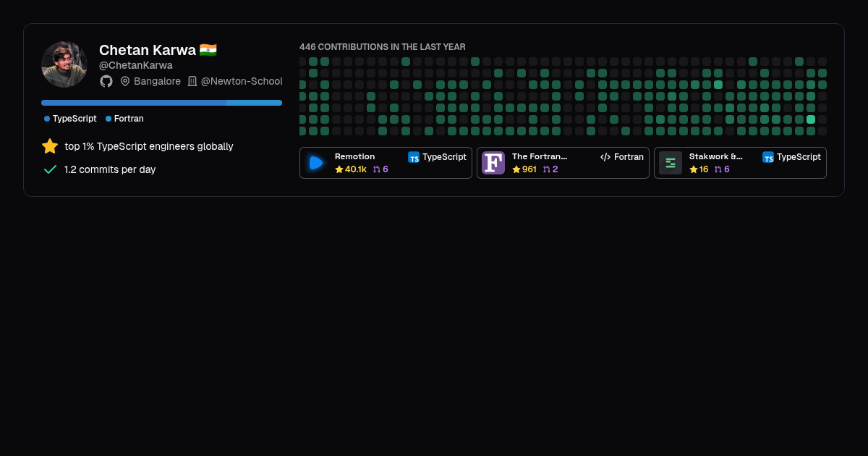Click the location pin icon before Bangalore

(125, 81)
